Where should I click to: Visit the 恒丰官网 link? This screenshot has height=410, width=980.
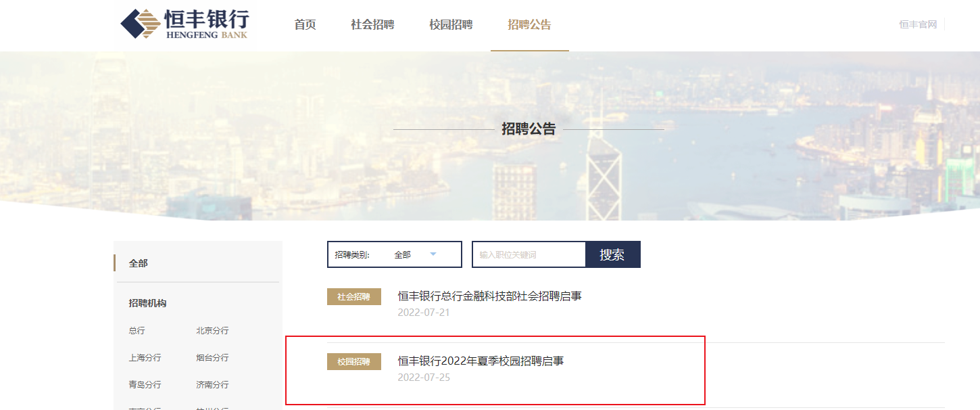[918, 24]
